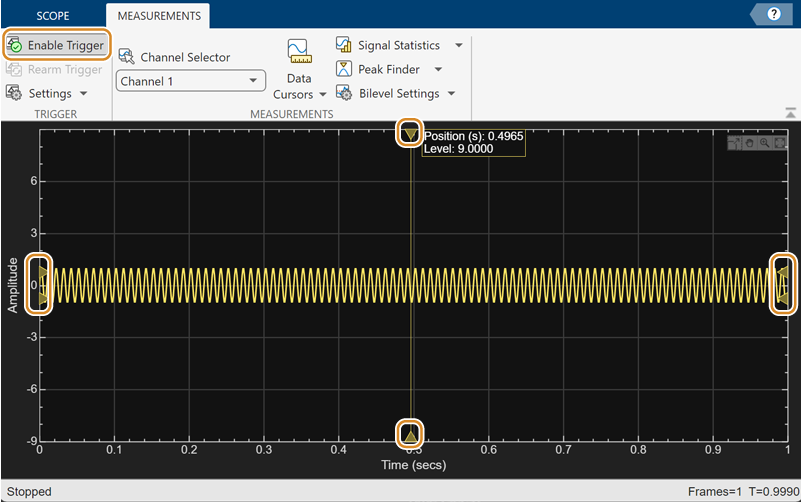Activate the zoom in magnifier tool

(764, 143)
